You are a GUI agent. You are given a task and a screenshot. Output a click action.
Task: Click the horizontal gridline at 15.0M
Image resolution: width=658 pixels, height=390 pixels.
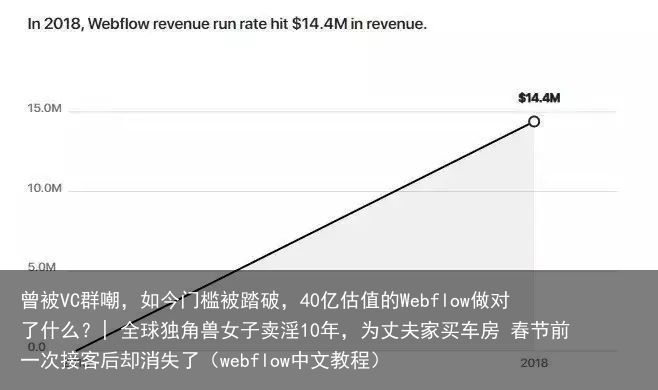coord(342,112)
